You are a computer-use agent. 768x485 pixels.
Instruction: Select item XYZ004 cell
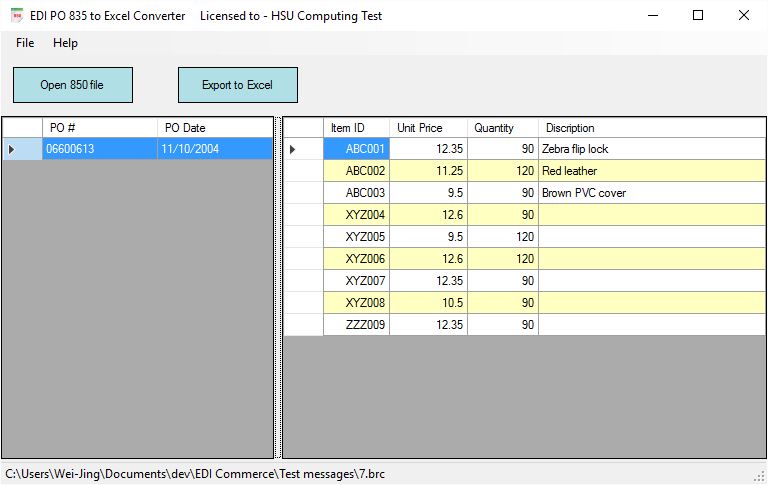[x=357, y=215]
